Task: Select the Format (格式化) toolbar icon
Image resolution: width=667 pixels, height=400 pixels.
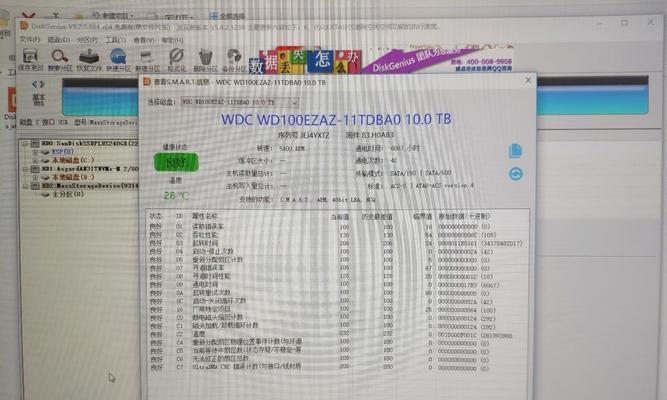Action: click(177, 60)
